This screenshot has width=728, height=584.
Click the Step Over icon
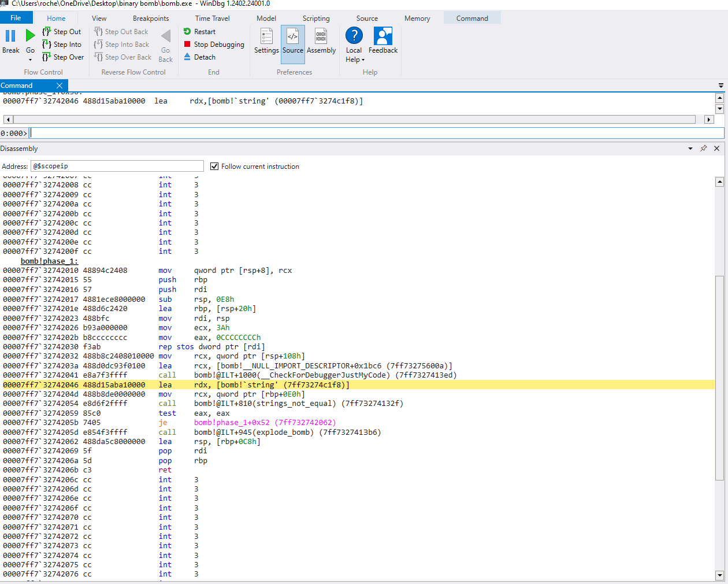point(47,57)
